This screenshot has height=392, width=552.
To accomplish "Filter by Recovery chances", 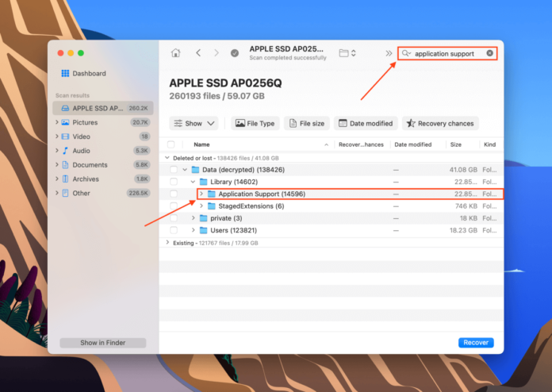I will pos(440,124).
